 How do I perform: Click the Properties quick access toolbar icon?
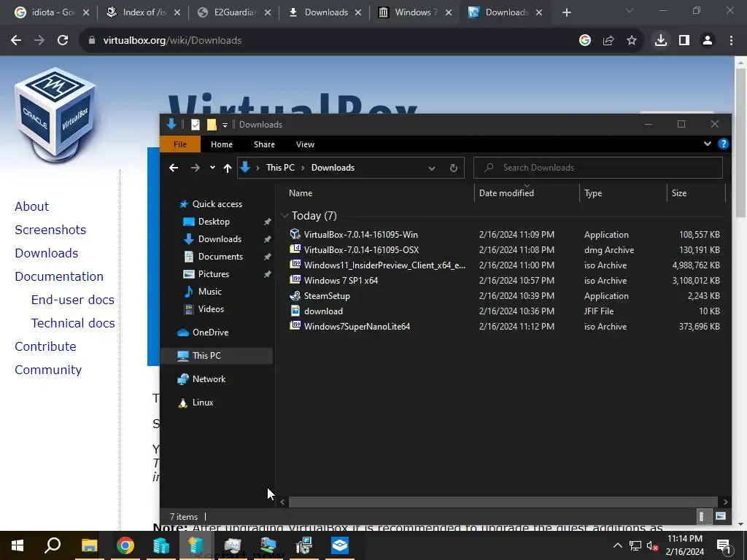tap(196, 125)
